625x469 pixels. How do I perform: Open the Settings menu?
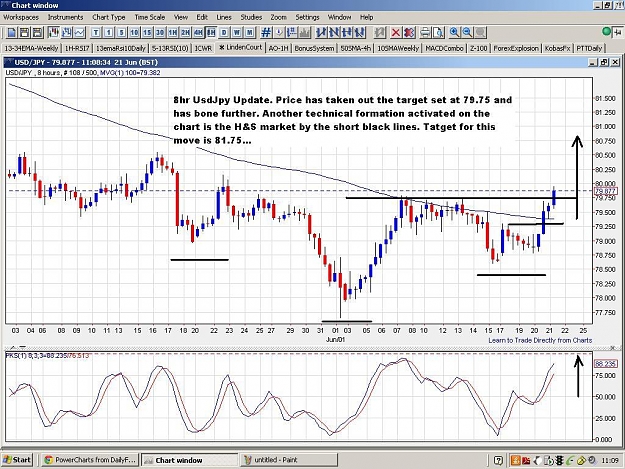pyautogui.click(x=307, y=17)
